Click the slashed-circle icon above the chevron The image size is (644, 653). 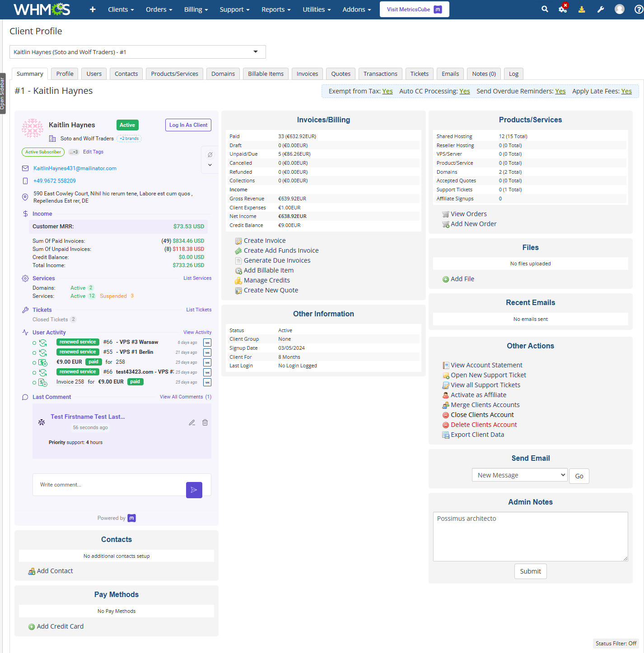coord(210,155)
